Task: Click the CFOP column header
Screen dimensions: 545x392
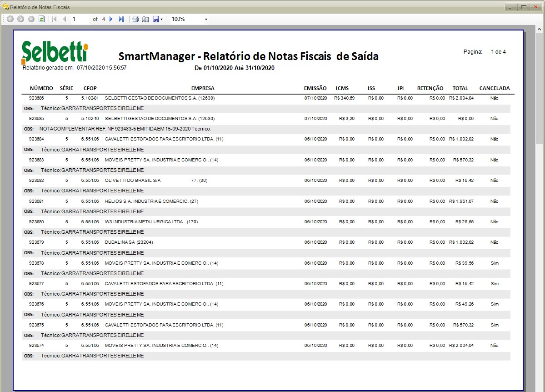Action: [x=90, y=88]
